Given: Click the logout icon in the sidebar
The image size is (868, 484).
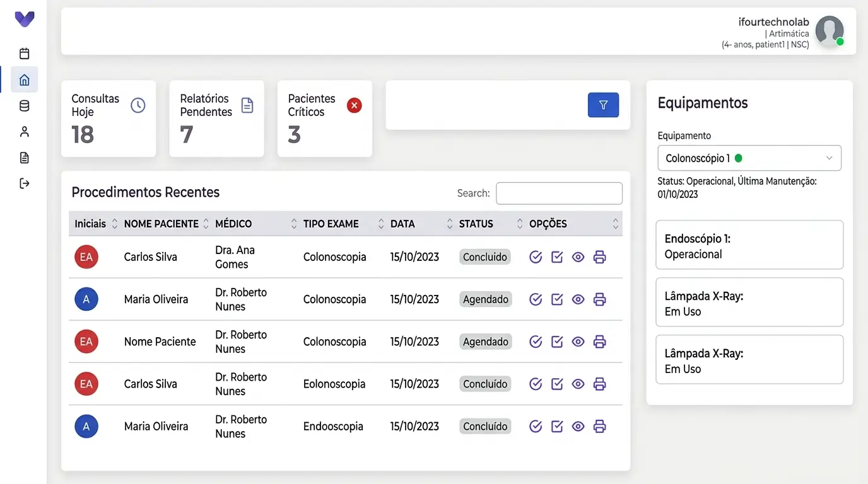Looking at the screenshot, I should 25,183.
